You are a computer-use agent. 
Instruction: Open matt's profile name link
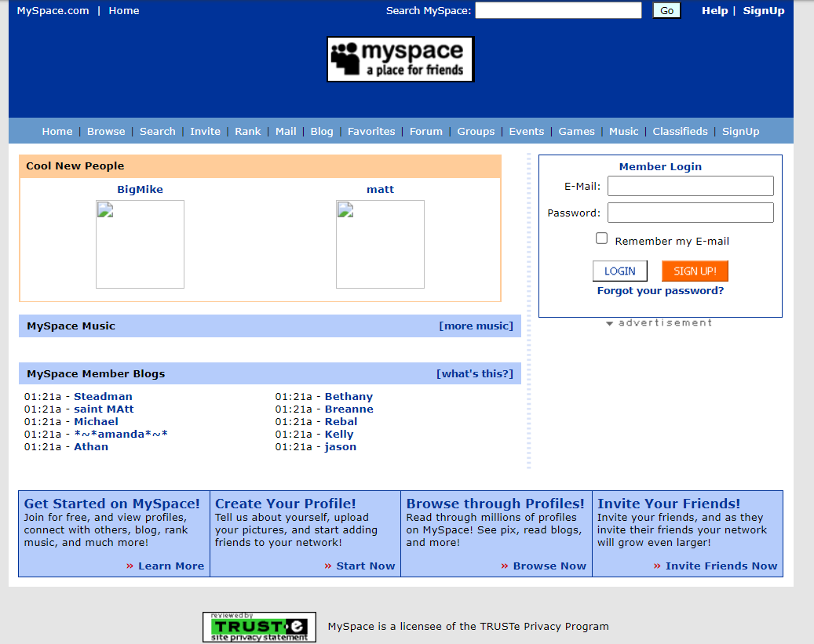380,189
